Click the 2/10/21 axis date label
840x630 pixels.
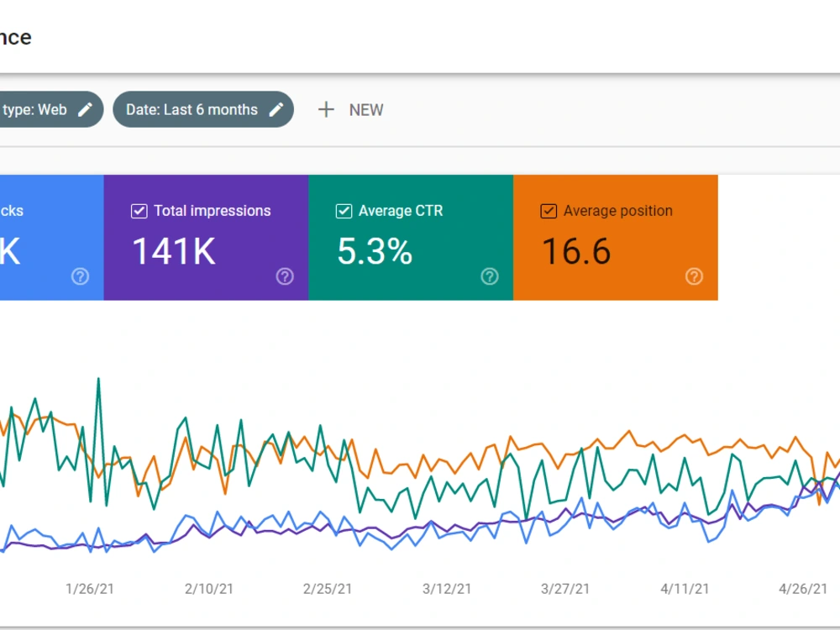pyautogui.click(x=209, y=589)
